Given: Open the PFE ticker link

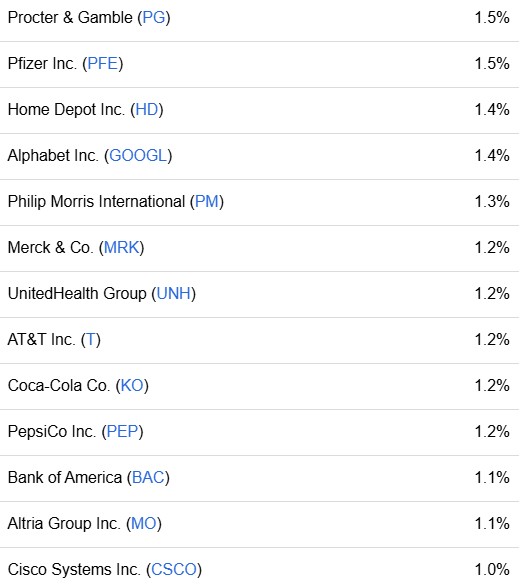Looking at the screenshot, I should pos(103,64).
